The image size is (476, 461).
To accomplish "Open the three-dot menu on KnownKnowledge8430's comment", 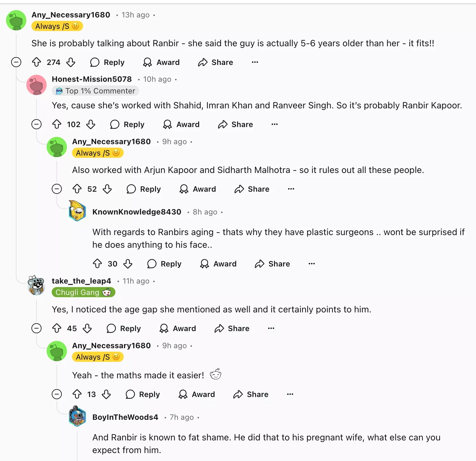I will point(312,264).
